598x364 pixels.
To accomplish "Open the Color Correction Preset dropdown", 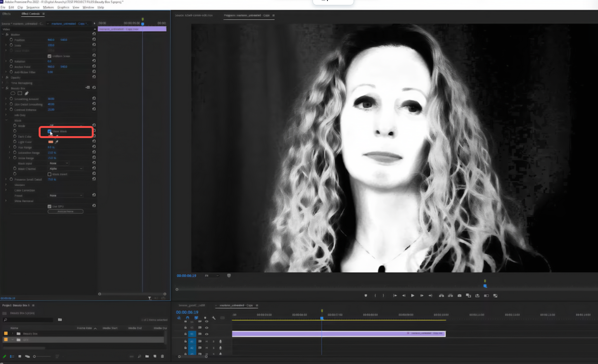I will [x=66, y=196].
